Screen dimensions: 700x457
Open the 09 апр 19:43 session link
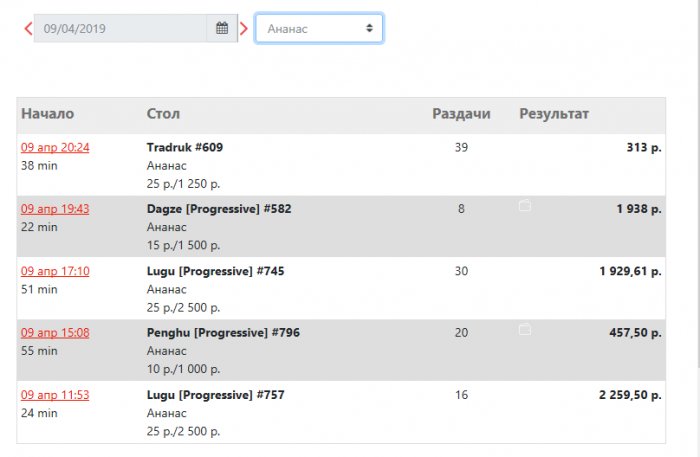pos(55,209)
